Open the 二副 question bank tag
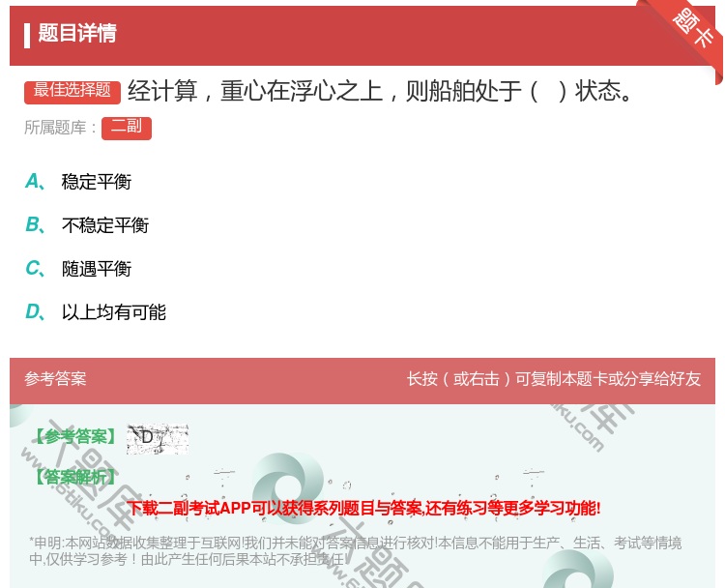 click(127, 129)
